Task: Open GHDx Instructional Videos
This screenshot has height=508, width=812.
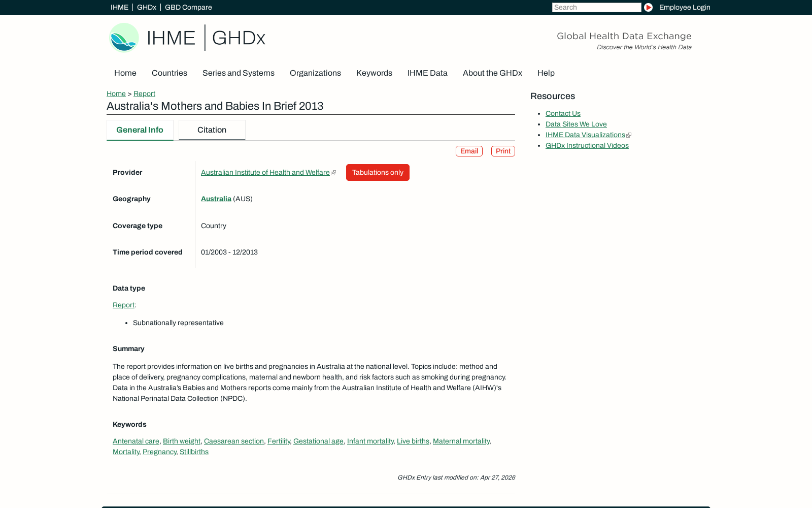Action: (x=587, y=146)
